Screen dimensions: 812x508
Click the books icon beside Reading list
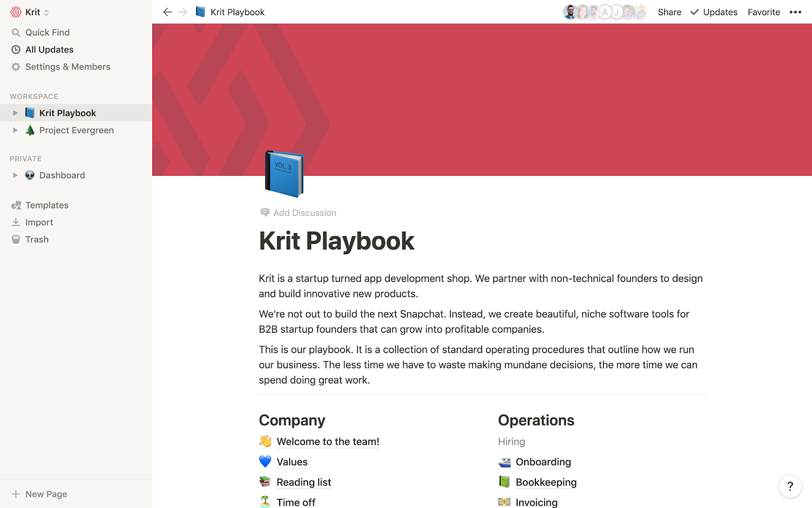[265, 482]
